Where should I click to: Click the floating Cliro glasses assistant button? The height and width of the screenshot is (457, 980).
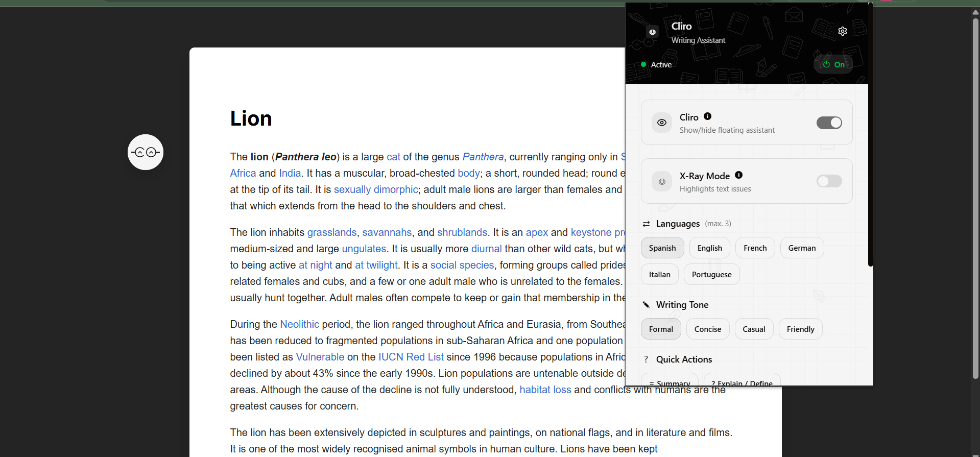pos(146,152)
